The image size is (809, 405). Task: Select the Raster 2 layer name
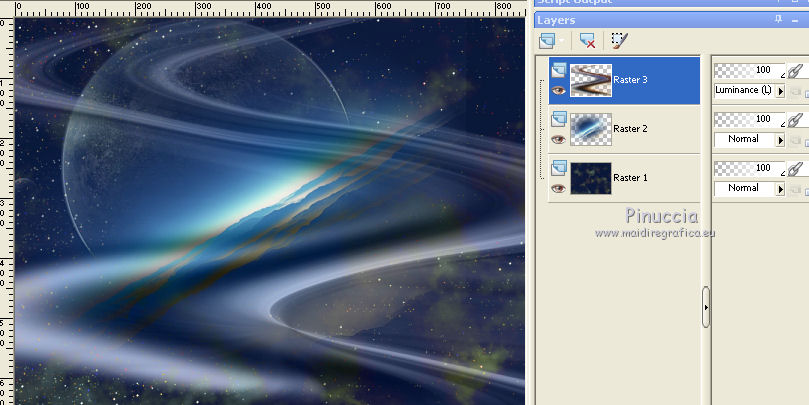[x=630, y=128]
